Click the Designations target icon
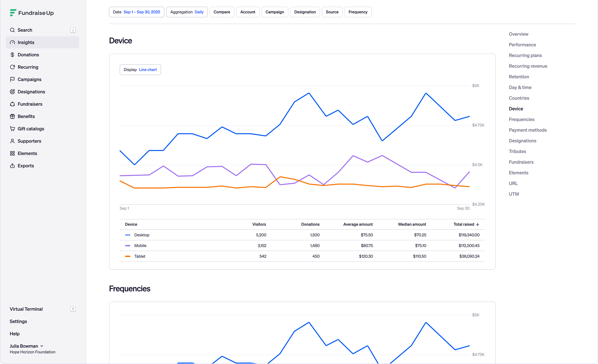The image size is (598, 364). pos(12,91)
